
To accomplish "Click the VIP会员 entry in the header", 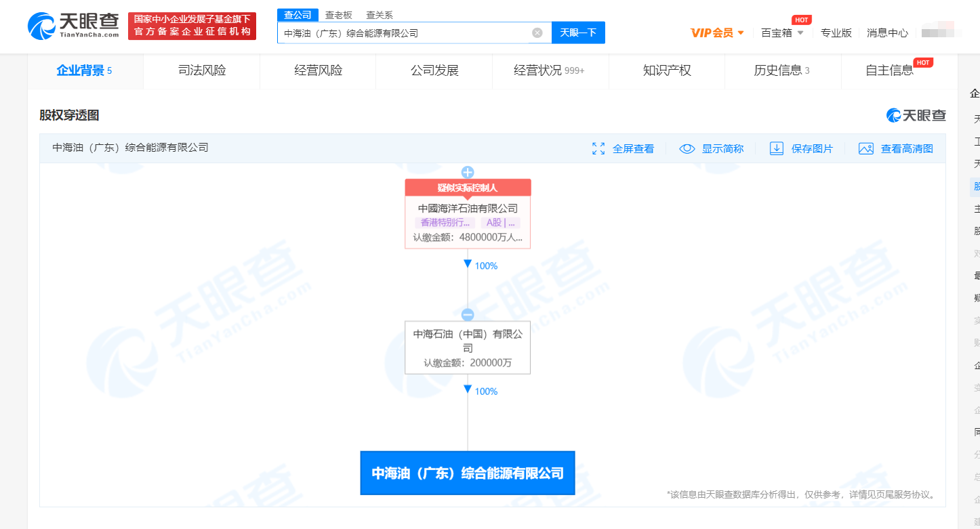I will point(712,32).
